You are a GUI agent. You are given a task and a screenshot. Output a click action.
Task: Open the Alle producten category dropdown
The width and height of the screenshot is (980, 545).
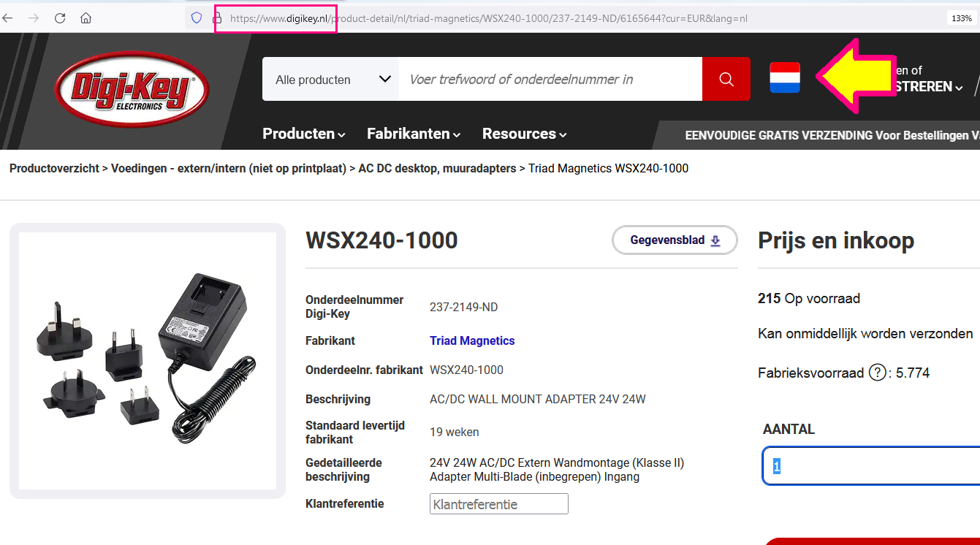coord(330,79)
